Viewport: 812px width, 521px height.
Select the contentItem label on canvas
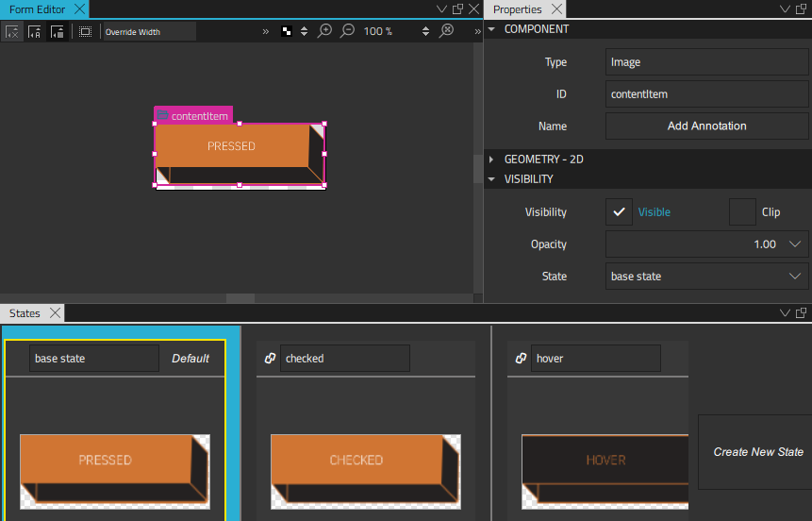click(193, 115)
